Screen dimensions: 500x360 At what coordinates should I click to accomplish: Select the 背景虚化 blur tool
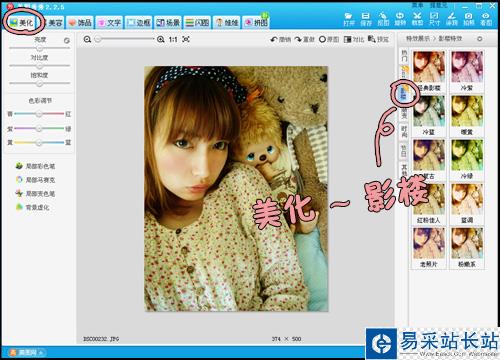click(33, 207)
